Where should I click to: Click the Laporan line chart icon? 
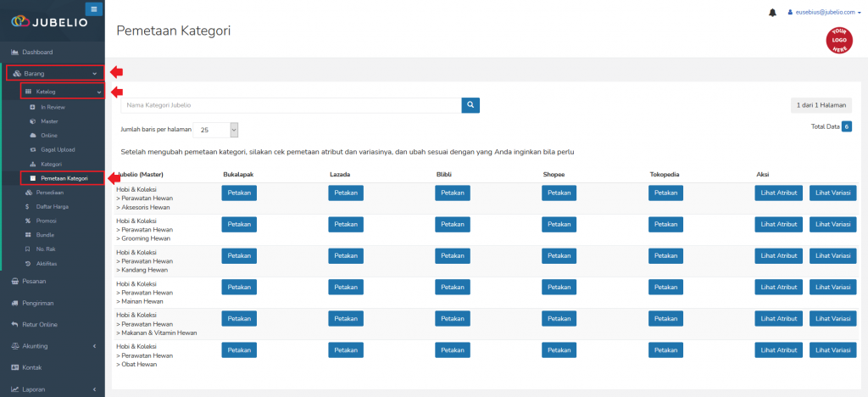click(x=15, y=389)
